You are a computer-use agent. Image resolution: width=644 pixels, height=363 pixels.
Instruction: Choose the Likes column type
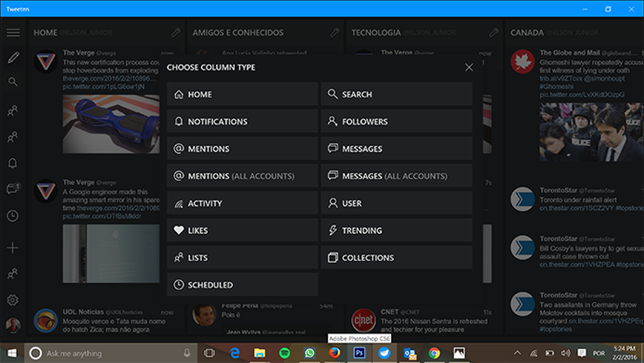pyautogui.click(x=242, y=230)
